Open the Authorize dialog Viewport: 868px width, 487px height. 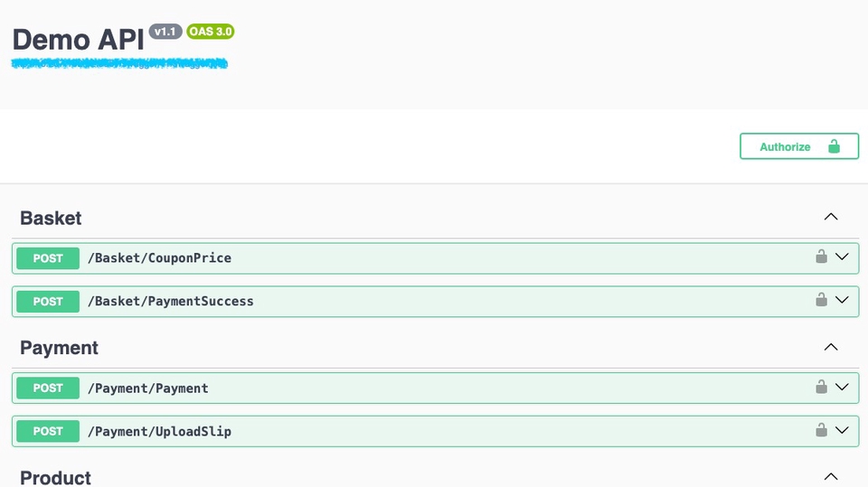[798, 146]
